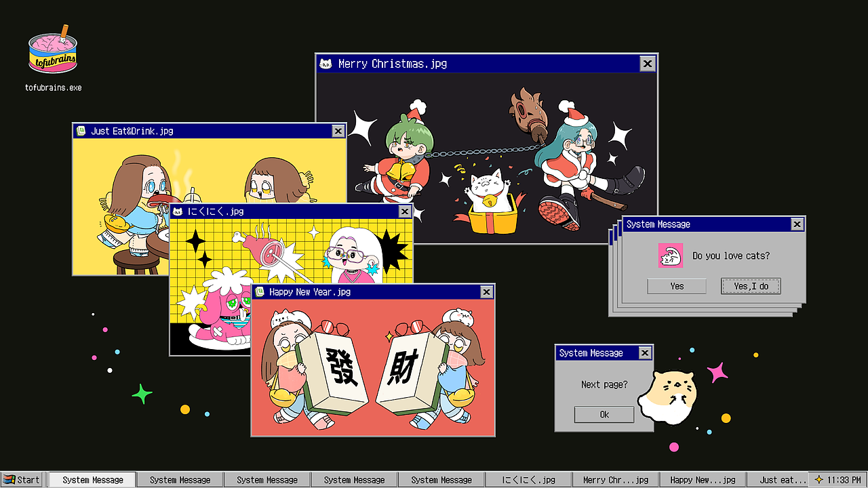The height and width of the screenshot is (488, 868).
Task: Click the にくにく.jpg title bar
Action: click(x=291, y=211)
